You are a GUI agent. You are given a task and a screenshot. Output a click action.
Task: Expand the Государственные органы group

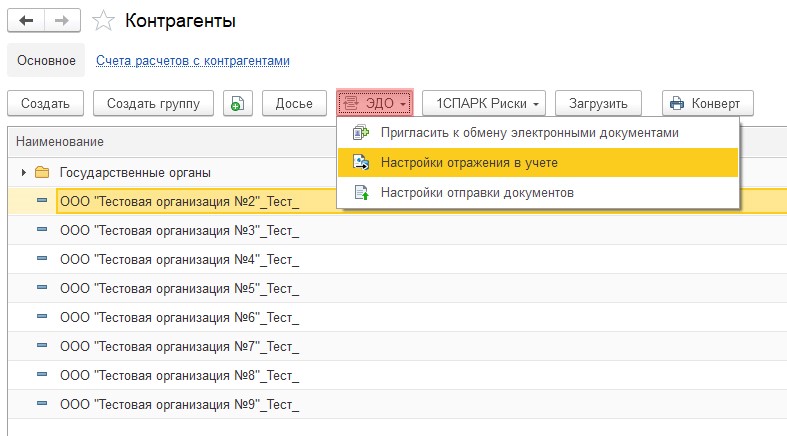[x=23, y=172]
